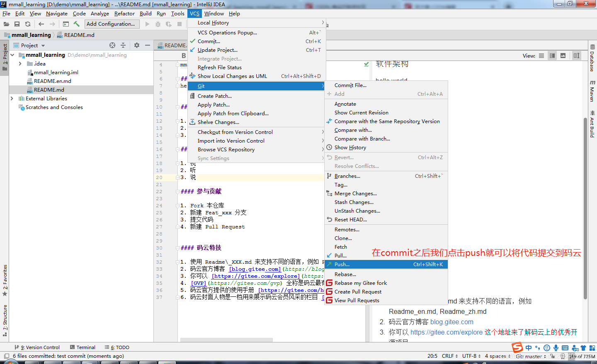Open UTF-8 encoding dropdown
The width and height of the screenshot is (597, 364).
click(x=471, y=356)
